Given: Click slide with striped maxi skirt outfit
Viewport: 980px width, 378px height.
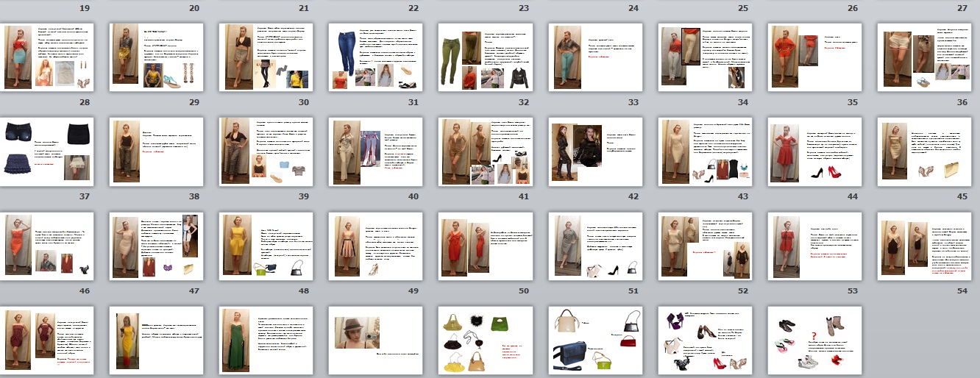Looking at the screenshot, I should click(266, 151).
